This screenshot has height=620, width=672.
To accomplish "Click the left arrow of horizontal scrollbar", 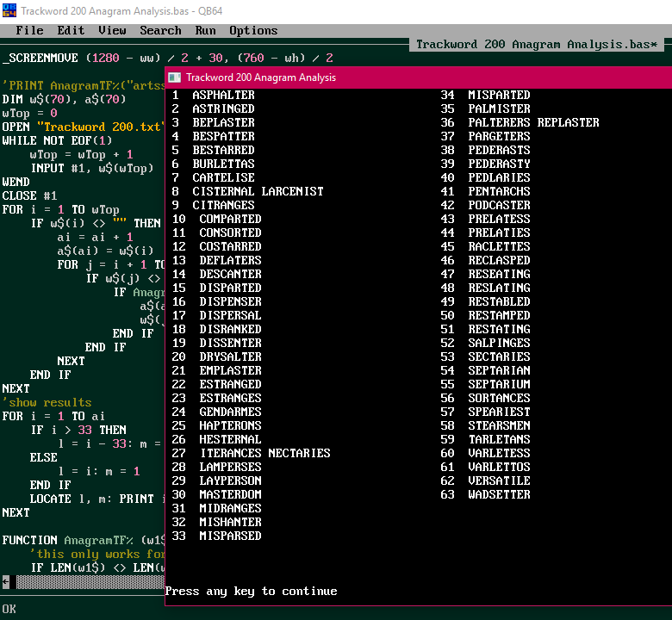I will tap(6, 582).
